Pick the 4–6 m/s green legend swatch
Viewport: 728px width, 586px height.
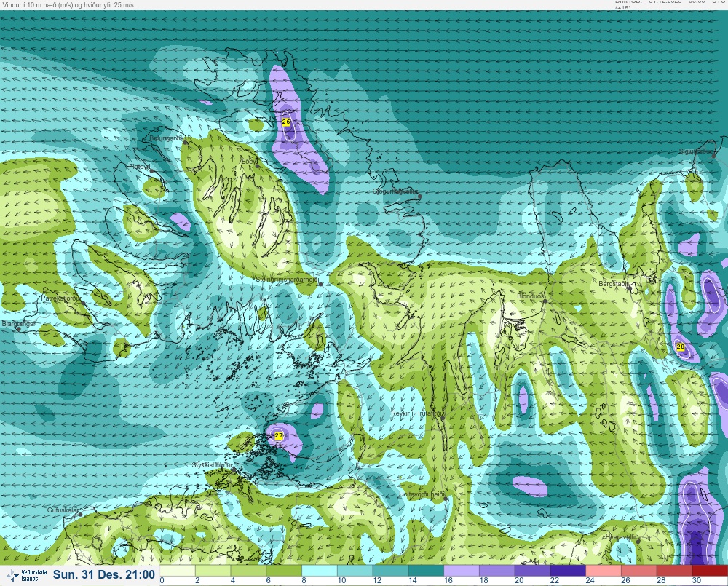[248, 571]
